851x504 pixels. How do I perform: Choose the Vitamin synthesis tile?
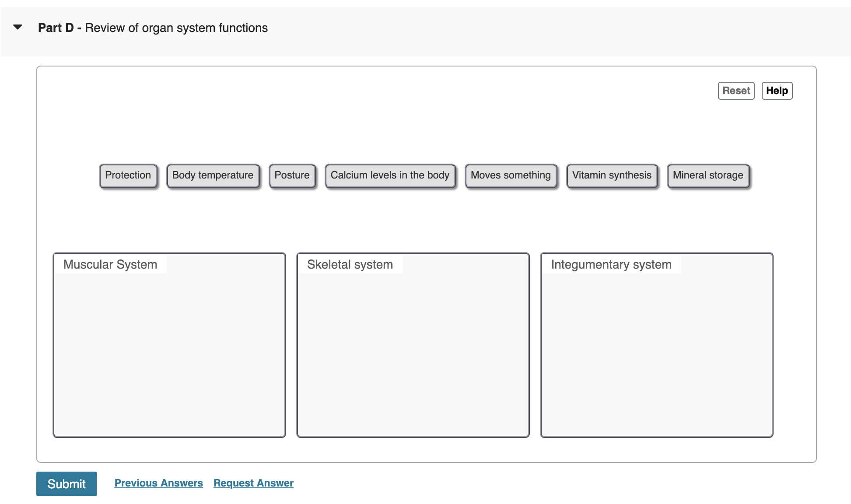click(x=612, y=175)
